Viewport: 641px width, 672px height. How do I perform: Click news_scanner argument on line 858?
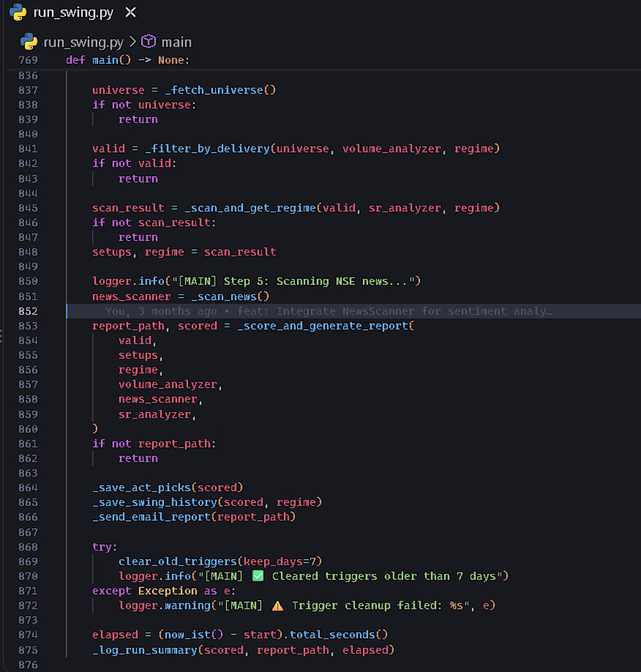tap(158, 399)
